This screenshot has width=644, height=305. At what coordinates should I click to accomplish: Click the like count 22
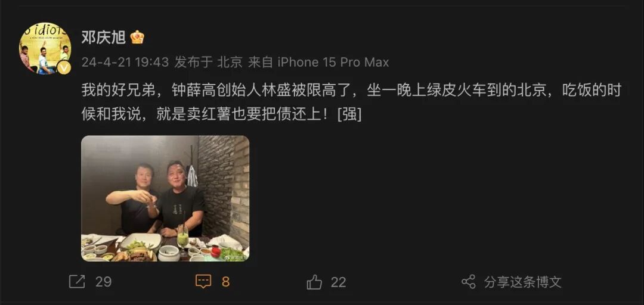339,282
